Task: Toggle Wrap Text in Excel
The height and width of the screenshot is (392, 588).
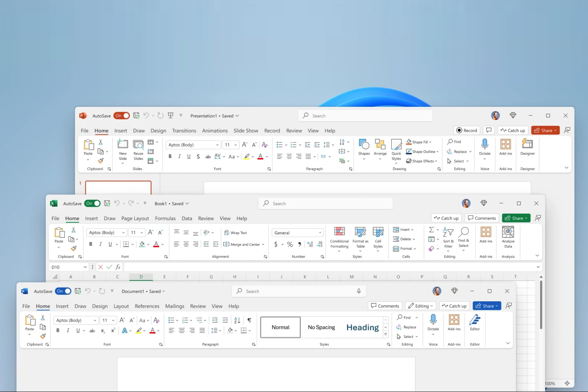Action: [x=235, y=232]
